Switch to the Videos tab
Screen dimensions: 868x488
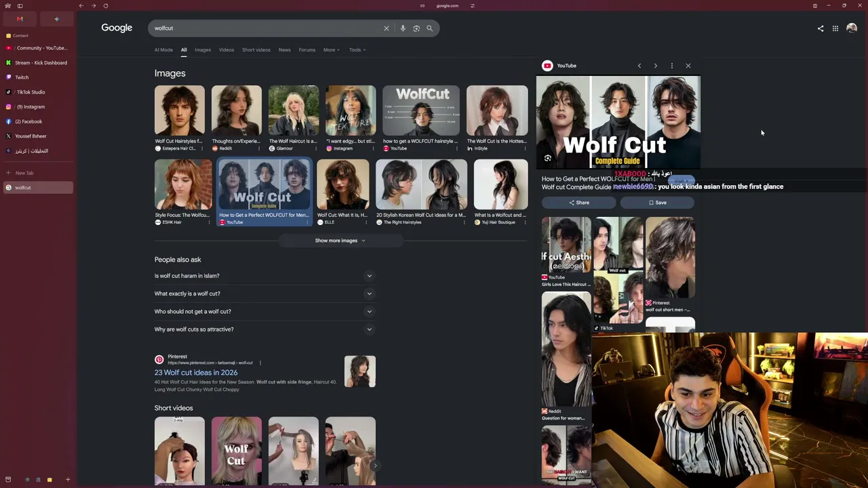click(x=226, y=49)
